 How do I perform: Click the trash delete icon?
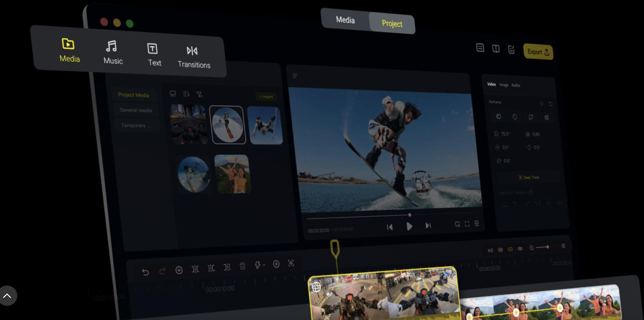242,266
